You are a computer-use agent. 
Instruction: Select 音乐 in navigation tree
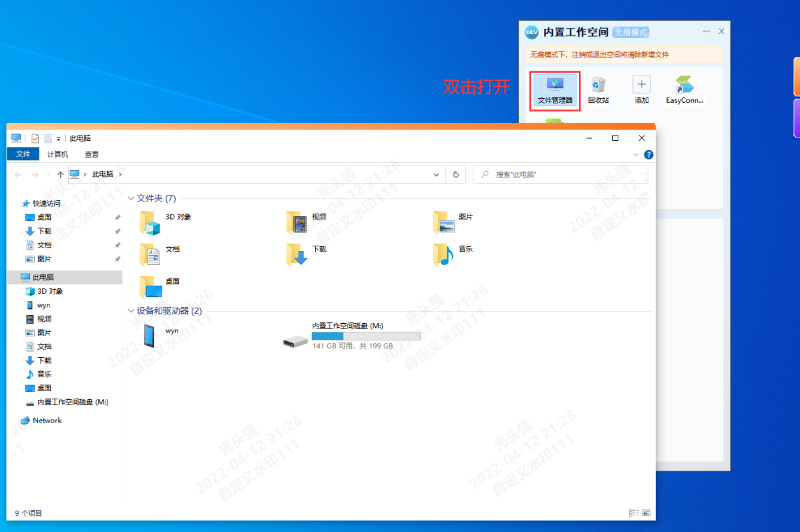tap(44, 374)
